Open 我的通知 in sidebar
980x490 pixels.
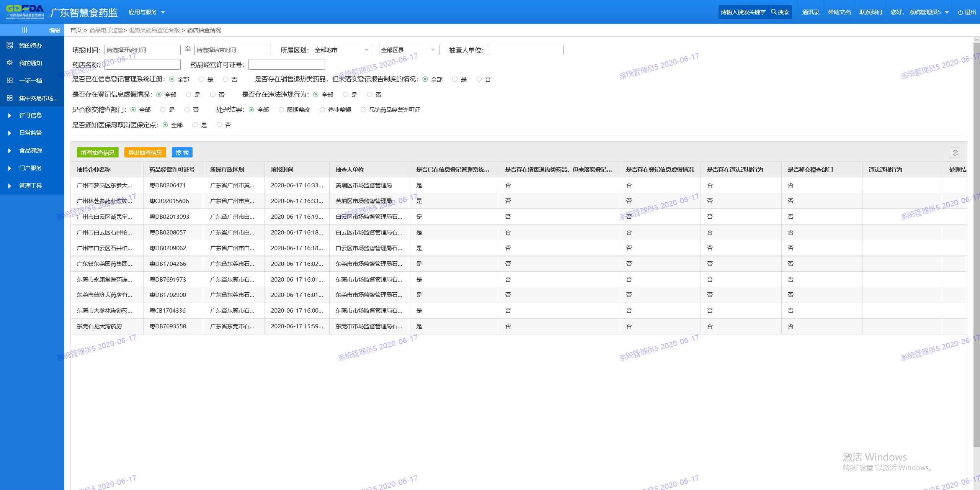coord(31,63)
